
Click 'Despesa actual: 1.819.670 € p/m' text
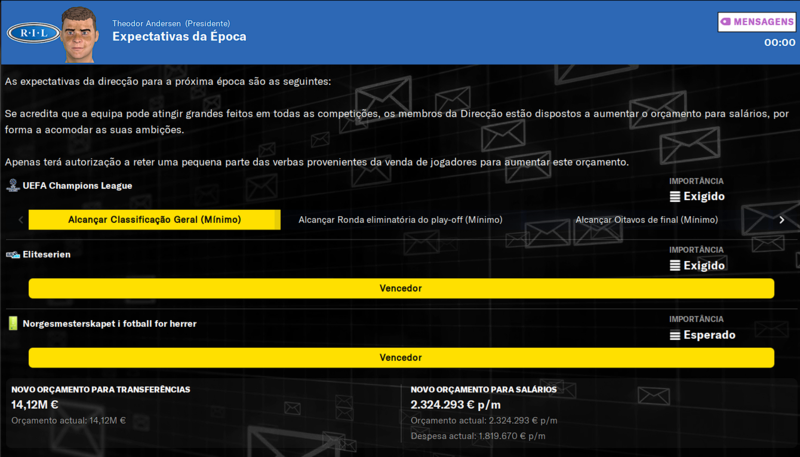(x=478, y=436)
